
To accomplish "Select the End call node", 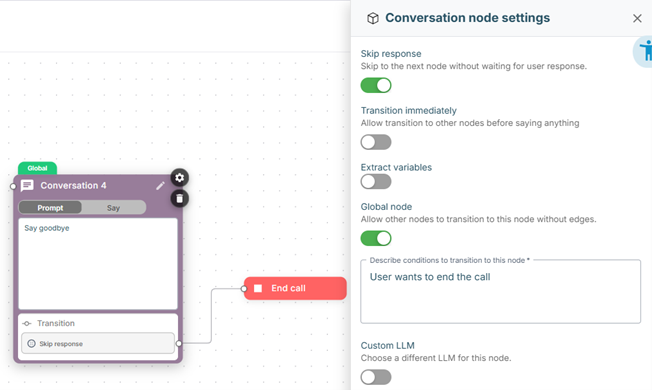I will click(x=295, y=288).
